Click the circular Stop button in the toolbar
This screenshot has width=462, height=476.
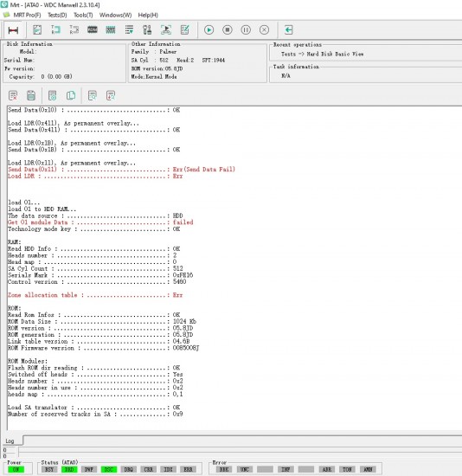[x=228, y=29]
